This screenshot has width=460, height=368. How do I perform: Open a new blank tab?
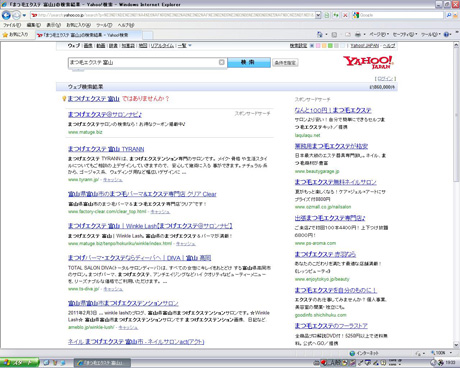click(148, 35)
